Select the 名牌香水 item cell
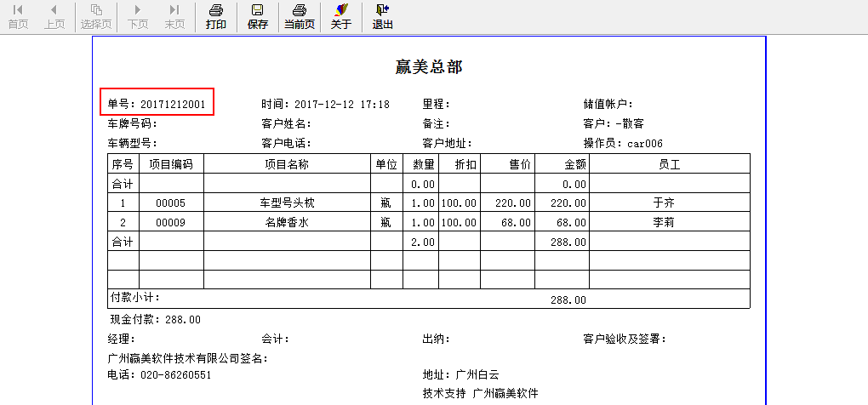This screenshot has height=405, width=868. (x=286, y=223)
